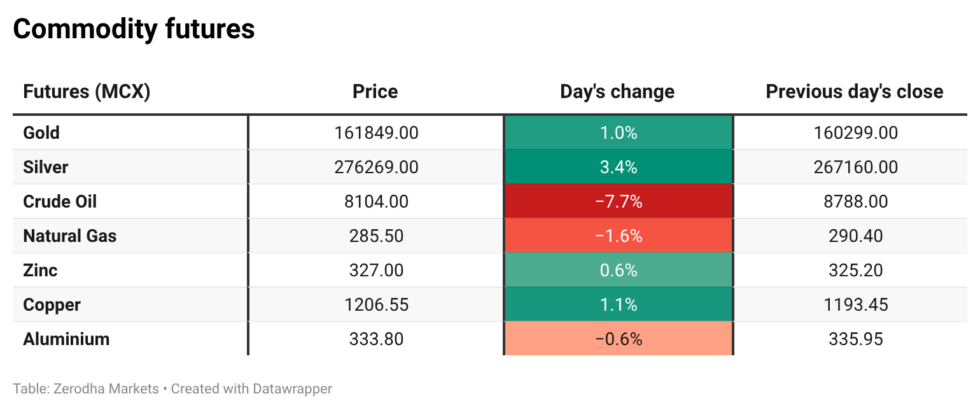This screenshot has width=980, height=410.
Task: Click the 0.6% Zinc change cell
Action: 618,271
